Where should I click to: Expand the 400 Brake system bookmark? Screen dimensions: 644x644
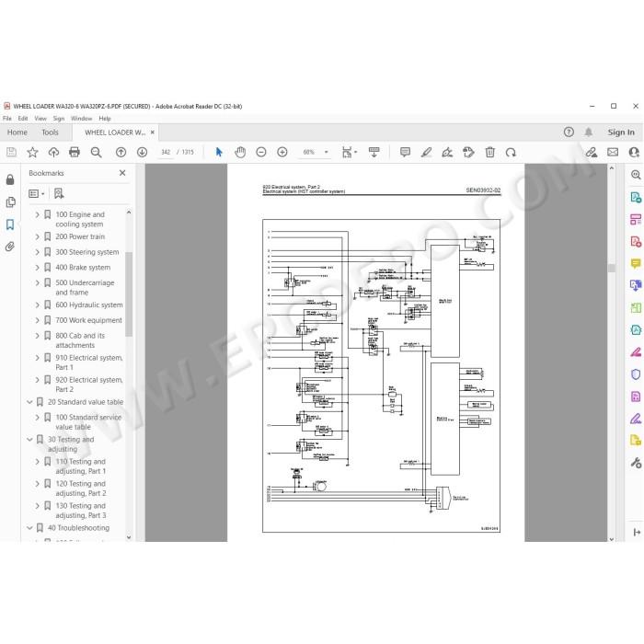coord(38,268)
